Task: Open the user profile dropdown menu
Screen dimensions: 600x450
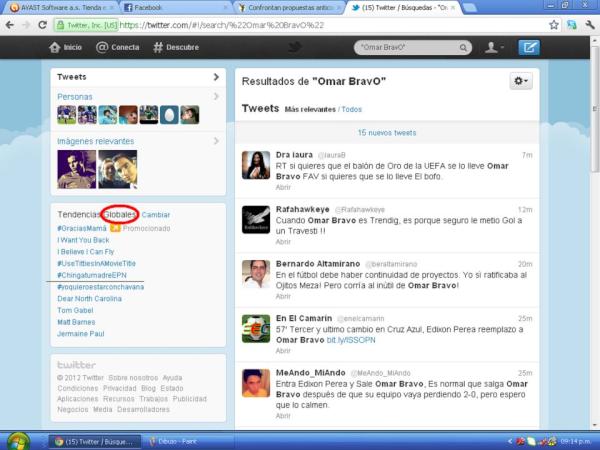Action: (494, 47)
